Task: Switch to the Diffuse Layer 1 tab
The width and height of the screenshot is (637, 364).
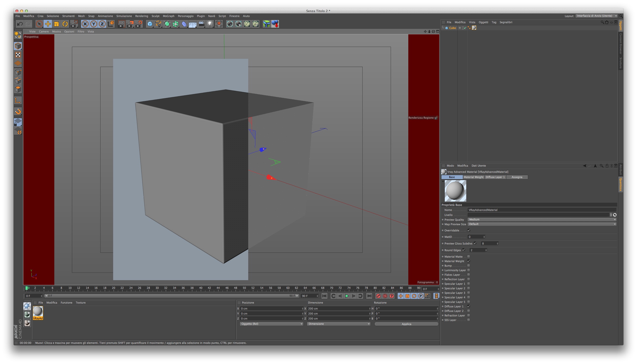Action: 495,177
